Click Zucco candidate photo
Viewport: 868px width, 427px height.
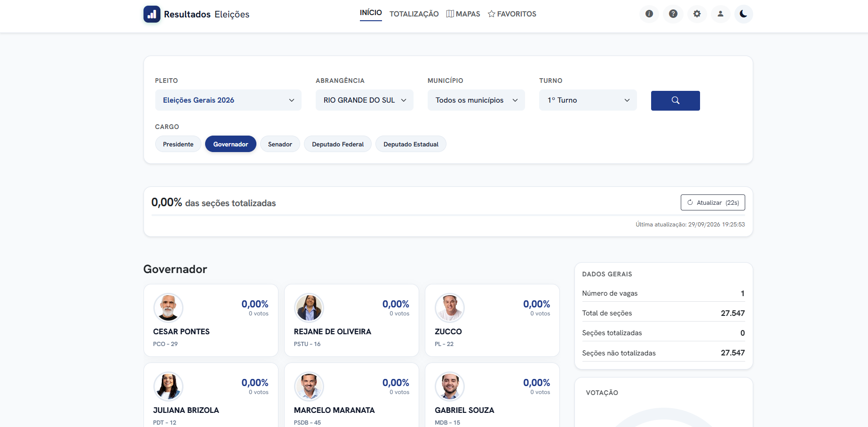(x=450, y=307)
